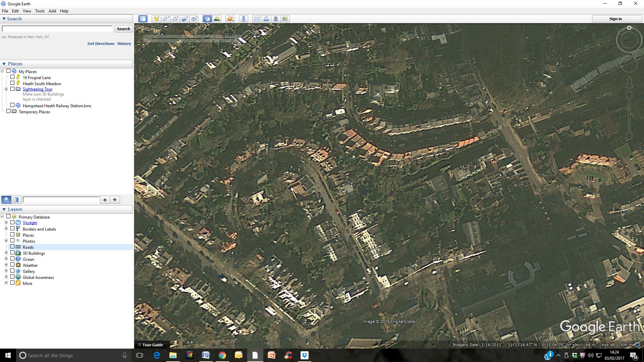Open the planet switcher dropdown
This screenshot has width=644, height=362.
coord(230,19)
